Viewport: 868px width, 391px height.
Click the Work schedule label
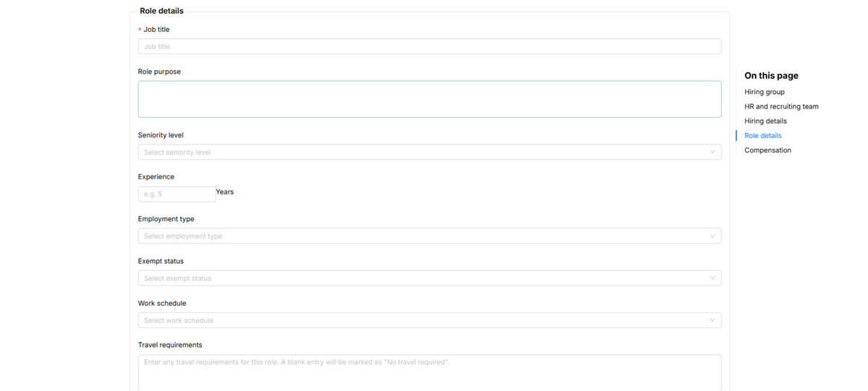tap(162, 304)
